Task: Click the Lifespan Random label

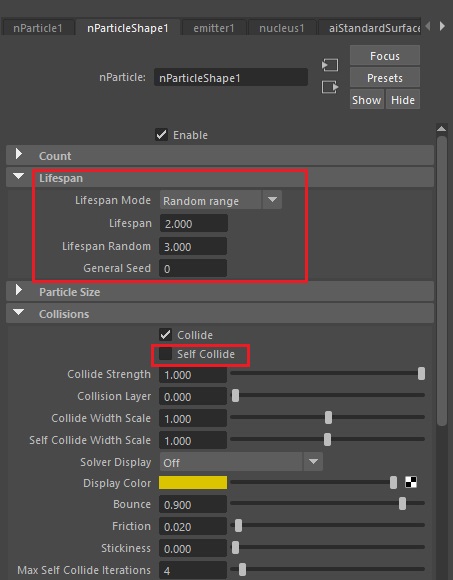Action: (107, 246)
